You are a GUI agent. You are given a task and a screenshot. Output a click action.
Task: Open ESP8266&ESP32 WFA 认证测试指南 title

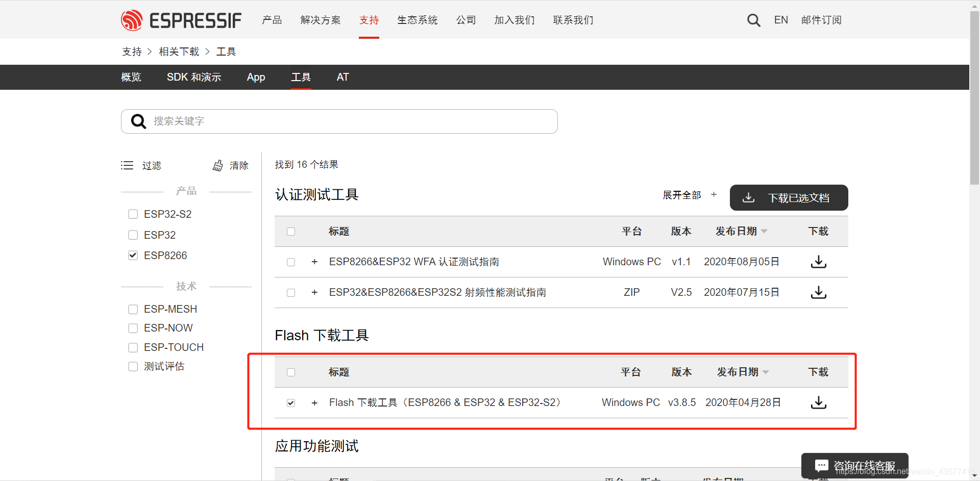414,262
